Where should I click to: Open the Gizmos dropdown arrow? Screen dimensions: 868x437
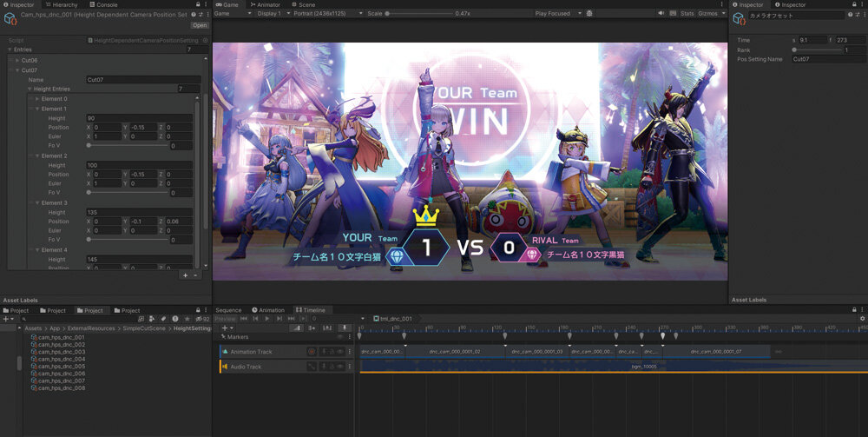pyautogui.click(x=724, y=13)
